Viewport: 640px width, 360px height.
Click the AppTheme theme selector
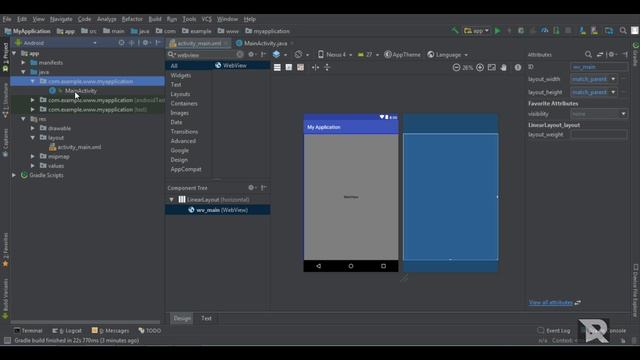402,54
